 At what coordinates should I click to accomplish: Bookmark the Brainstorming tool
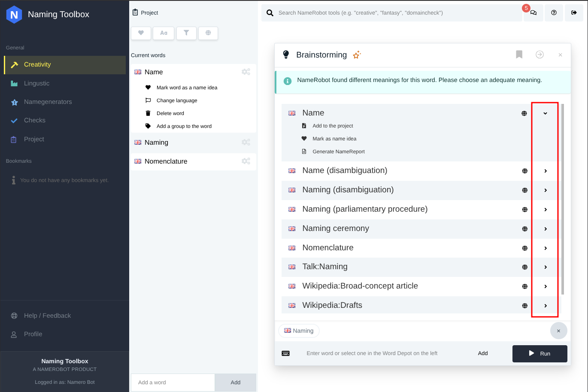point(519,55)
